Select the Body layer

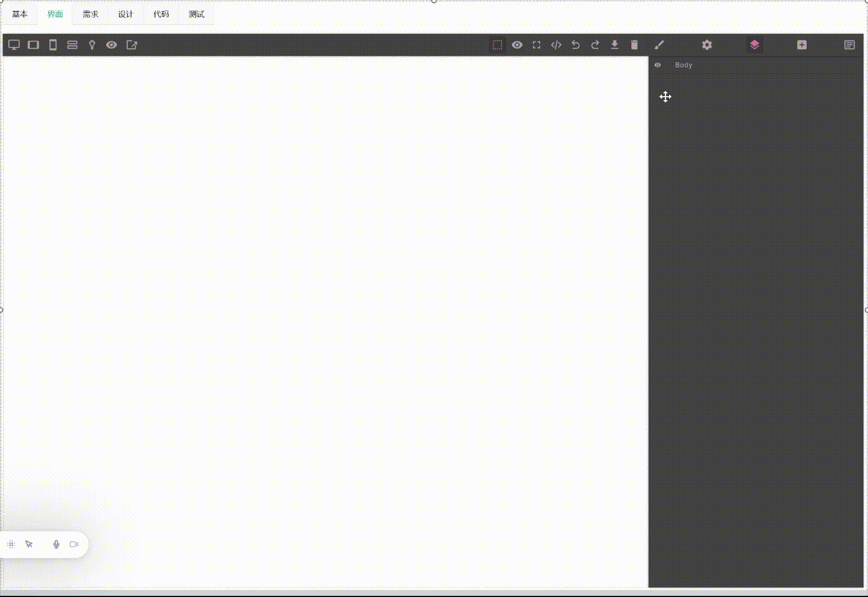click(683, 65)
